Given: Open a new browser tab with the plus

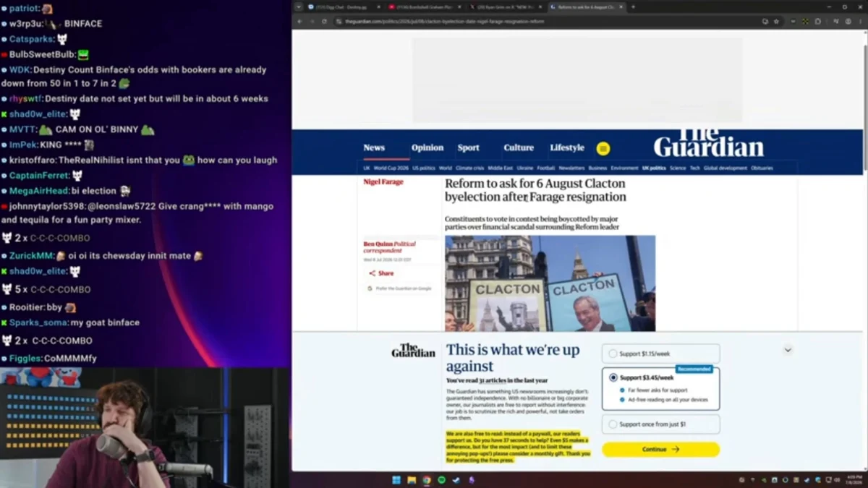Looking at the screenshot, I should [633, 7].
